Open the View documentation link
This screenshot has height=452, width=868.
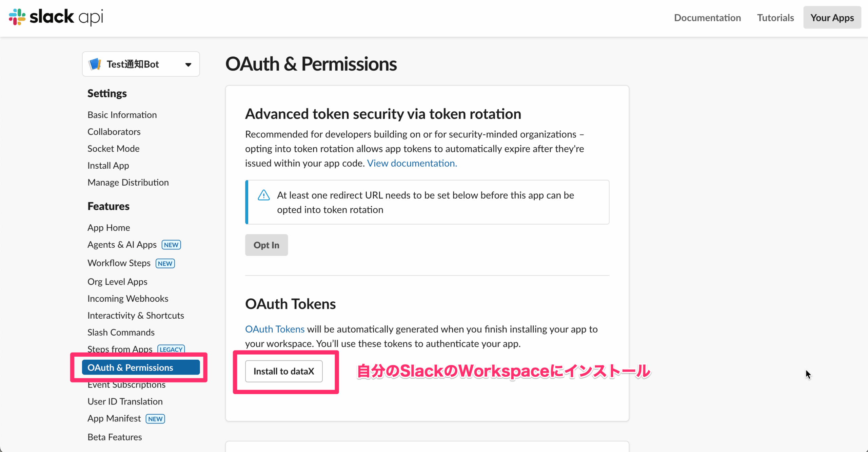[x=412, y=163]
